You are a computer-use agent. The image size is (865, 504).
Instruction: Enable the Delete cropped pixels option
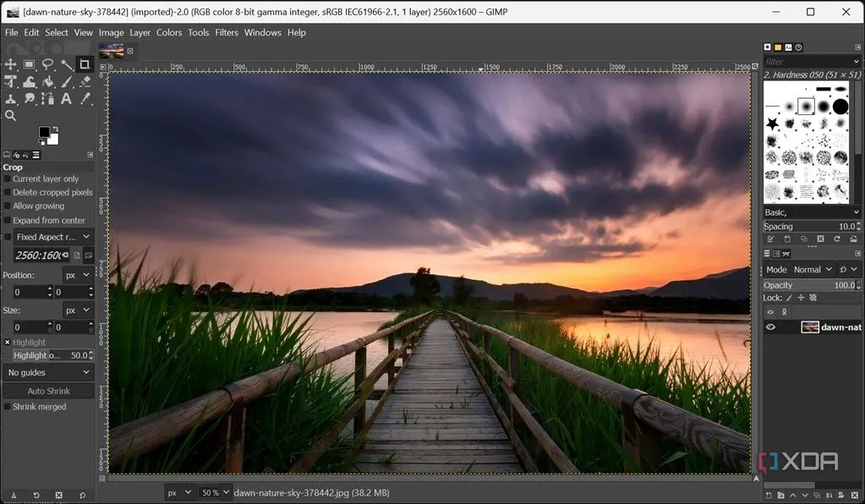click(x=6, y=192)
